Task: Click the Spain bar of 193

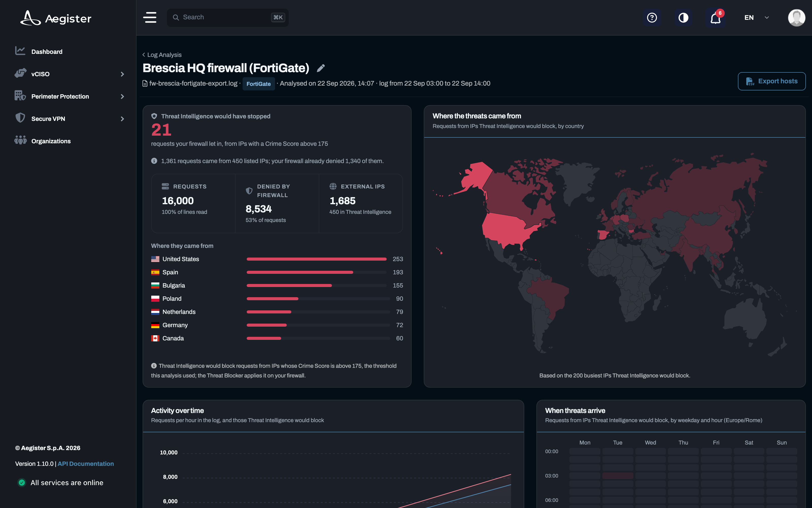Action: [300, 272]
